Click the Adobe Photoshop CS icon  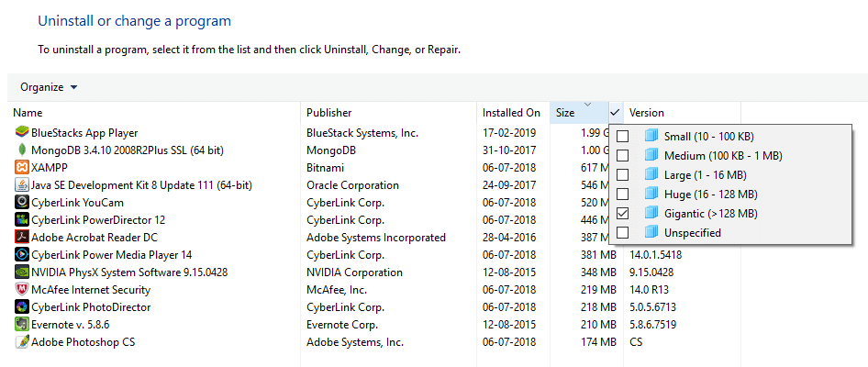[x=22, y=342]
